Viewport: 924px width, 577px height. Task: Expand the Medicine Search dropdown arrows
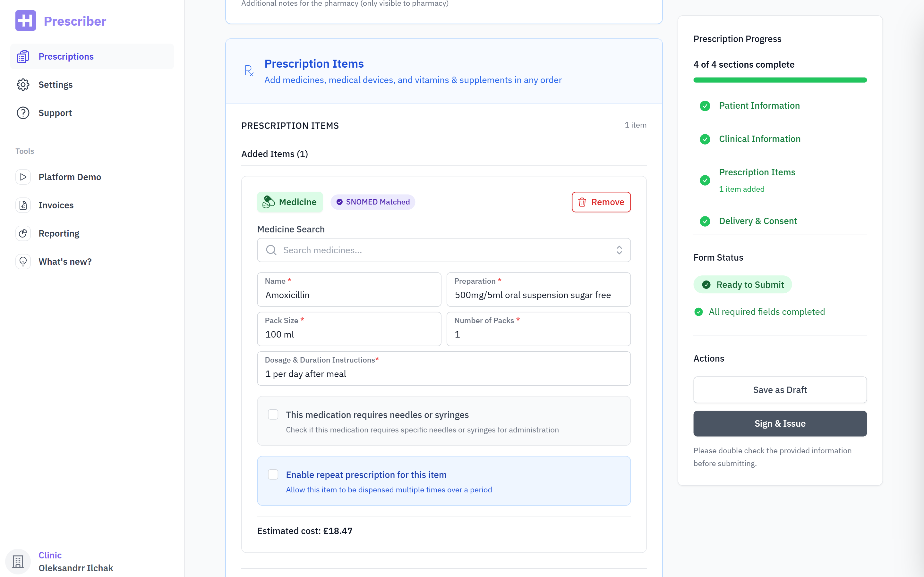(x=619, y=250)
